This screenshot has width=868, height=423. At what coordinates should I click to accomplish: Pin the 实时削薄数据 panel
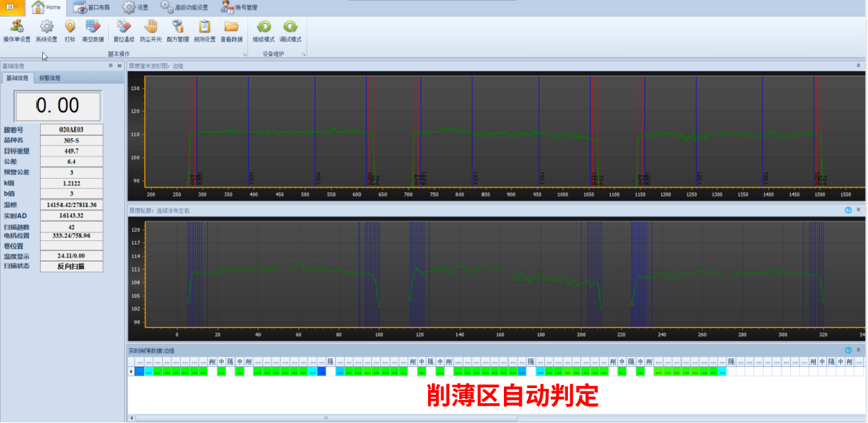859,351
